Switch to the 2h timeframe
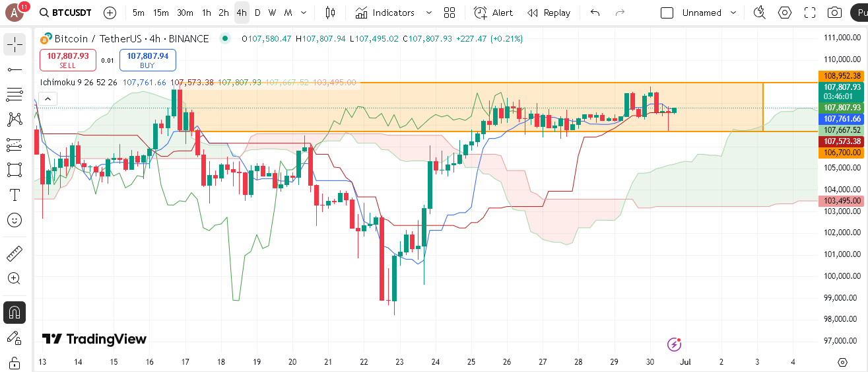868x372 pixels. point(224,13)
